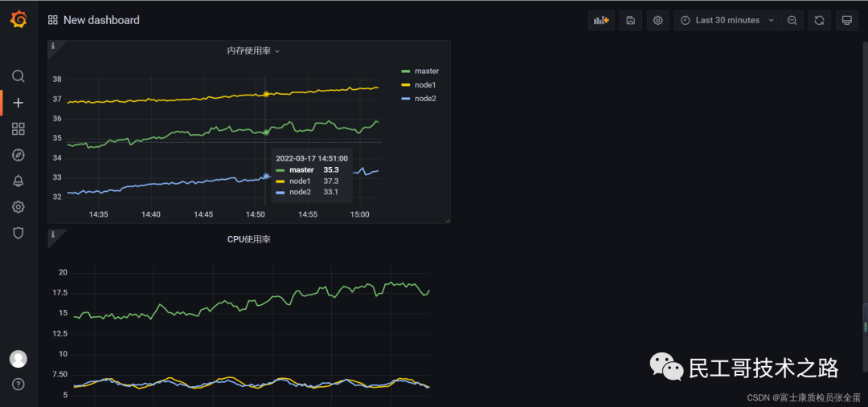Click the info icon on the 内存使用率 panel
Viewport: 868px width, 407px height.
coord(53,46)
